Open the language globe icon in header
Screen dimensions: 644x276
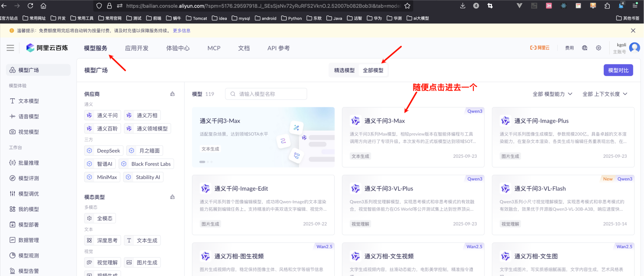585,48
